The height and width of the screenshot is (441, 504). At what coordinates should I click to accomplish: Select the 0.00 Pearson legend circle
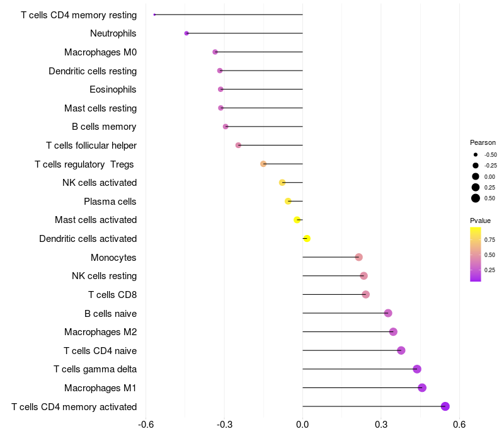pos(476,176)
